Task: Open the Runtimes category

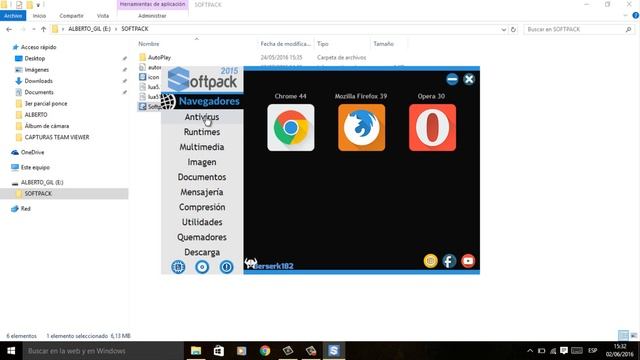Action: pyautogui.click(x=202, y=132)
